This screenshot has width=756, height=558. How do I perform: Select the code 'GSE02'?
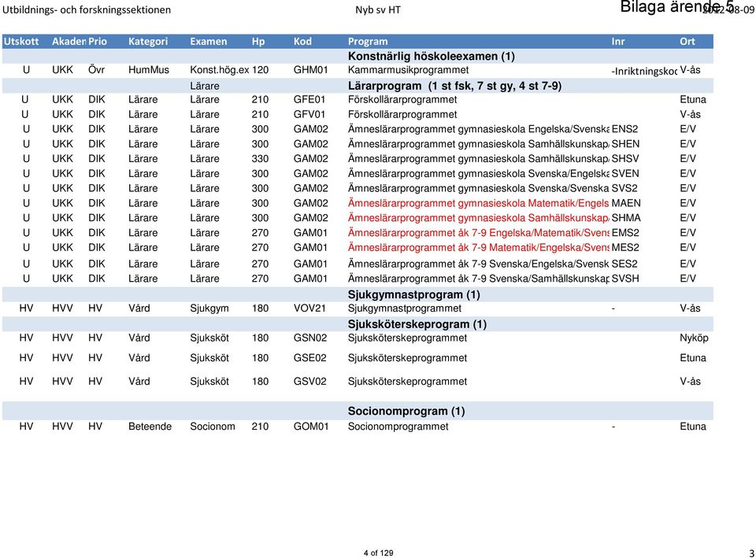[310, 358]
